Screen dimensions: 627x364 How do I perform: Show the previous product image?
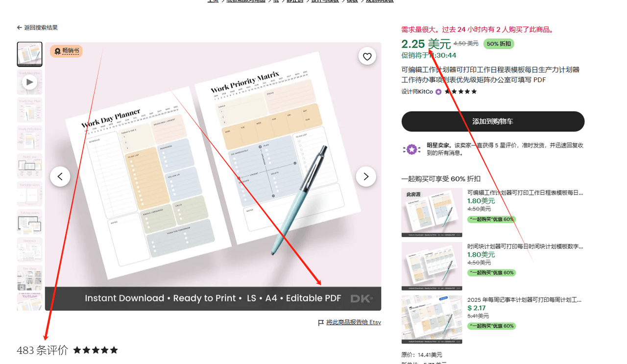pyautogui.click(x=60, y=176)
